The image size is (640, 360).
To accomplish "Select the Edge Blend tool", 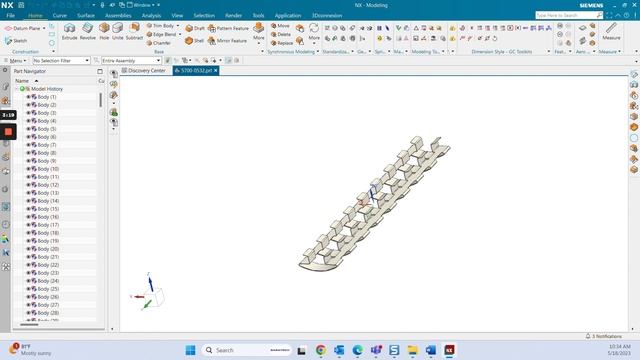I will [x=161, y=34].
